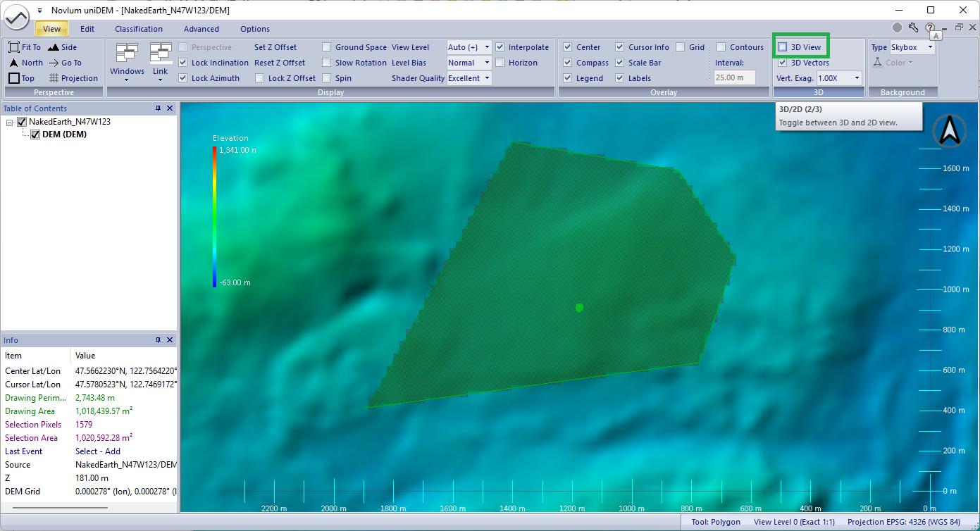Click the north arrow compass on map
This screenshot has height=531, width=980.
pos(949,131)
